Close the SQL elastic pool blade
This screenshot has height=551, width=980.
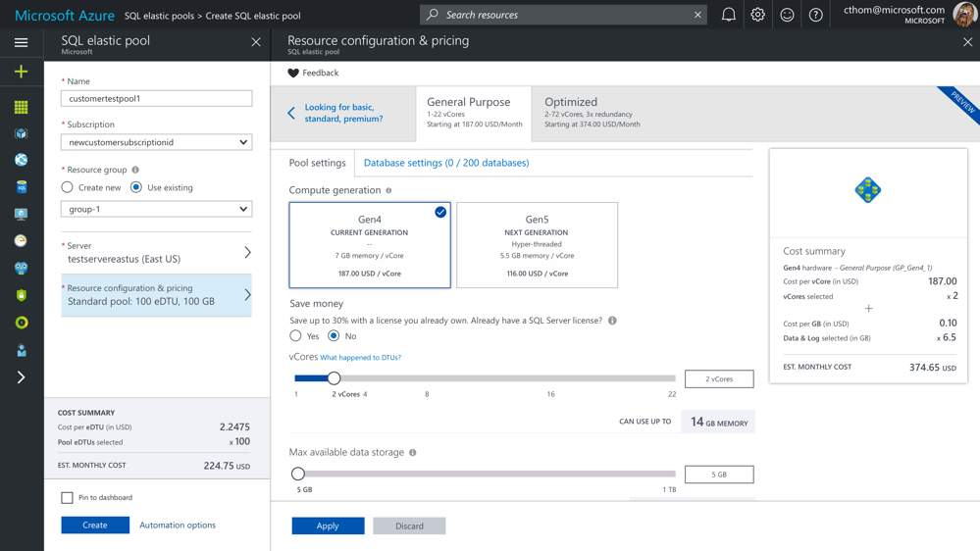tap(256, 42)
